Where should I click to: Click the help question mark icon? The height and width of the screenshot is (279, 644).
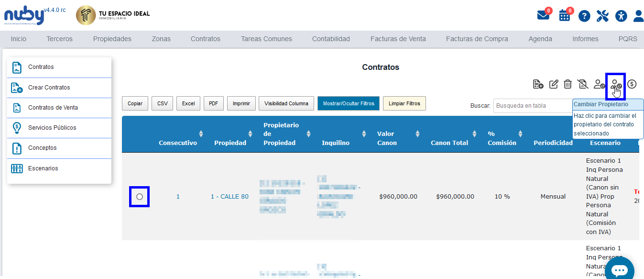pos(584,16)
